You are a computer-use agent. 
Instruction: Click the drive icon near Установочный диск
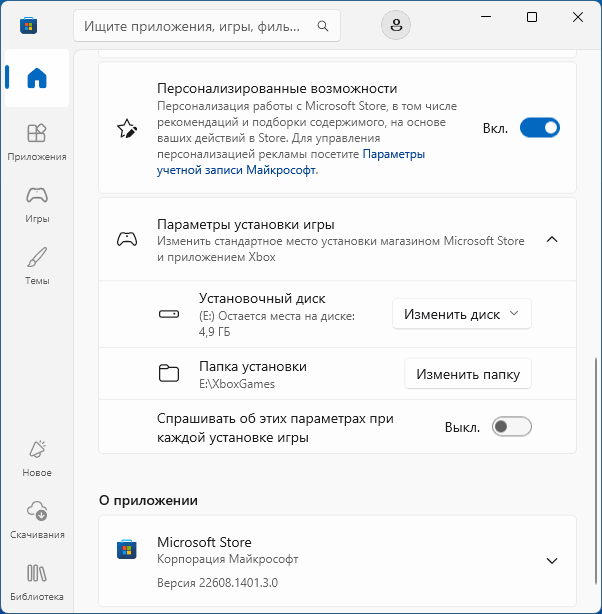(169, 314)
